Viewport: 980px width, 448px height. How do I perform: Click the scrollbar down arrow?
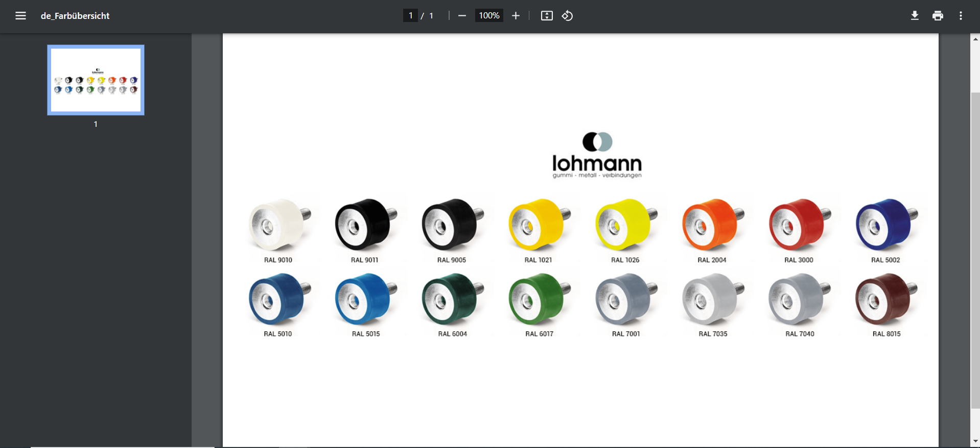coord(975,441)
